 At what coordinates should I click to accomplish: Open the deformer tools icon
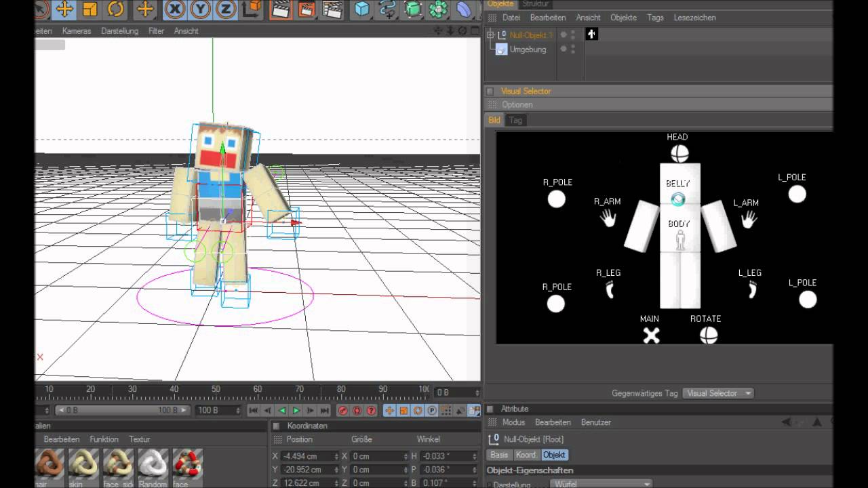(x=464, y=9)
